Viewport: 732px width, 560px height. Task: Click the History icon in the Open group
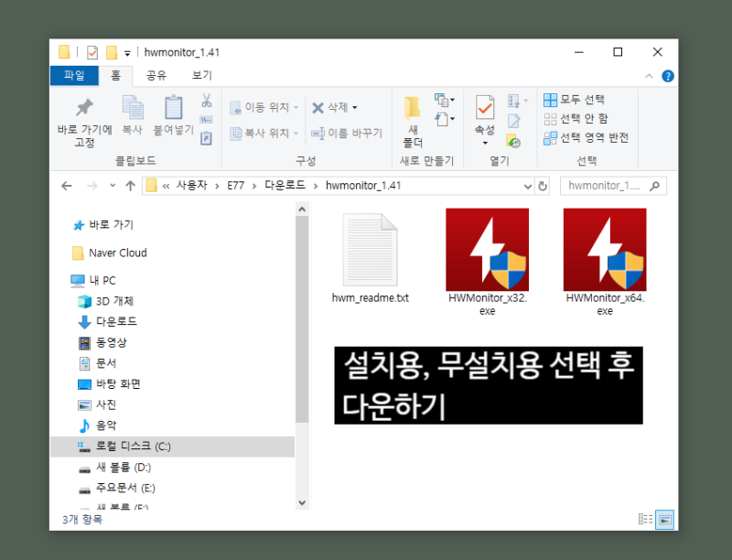click(x=513, y=141)
